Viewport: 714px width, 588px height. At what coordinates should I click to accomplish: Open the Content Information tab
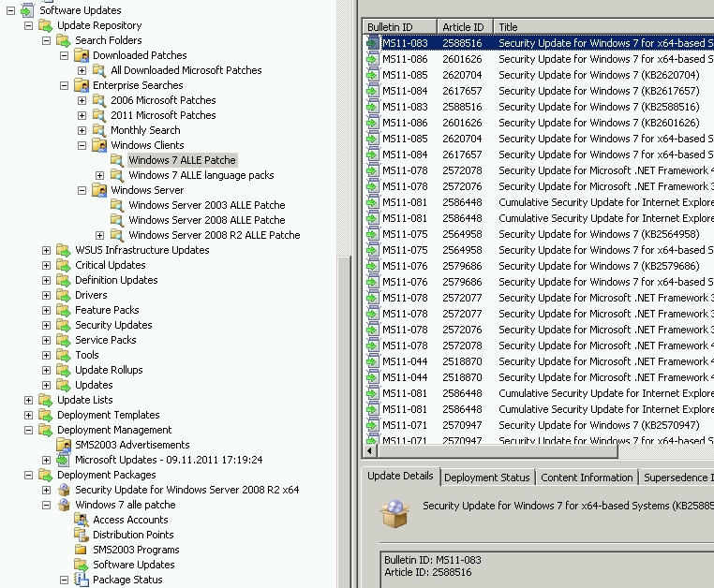click(587, 478)
